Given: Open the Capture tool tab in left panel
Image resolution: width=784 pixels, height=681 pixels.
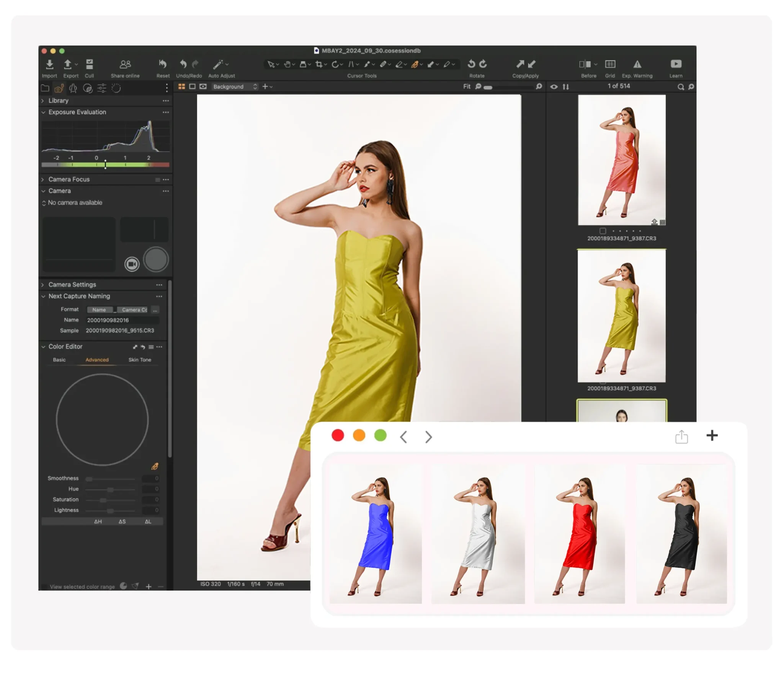Looking at the screenshot, I should tap(59, 88).
